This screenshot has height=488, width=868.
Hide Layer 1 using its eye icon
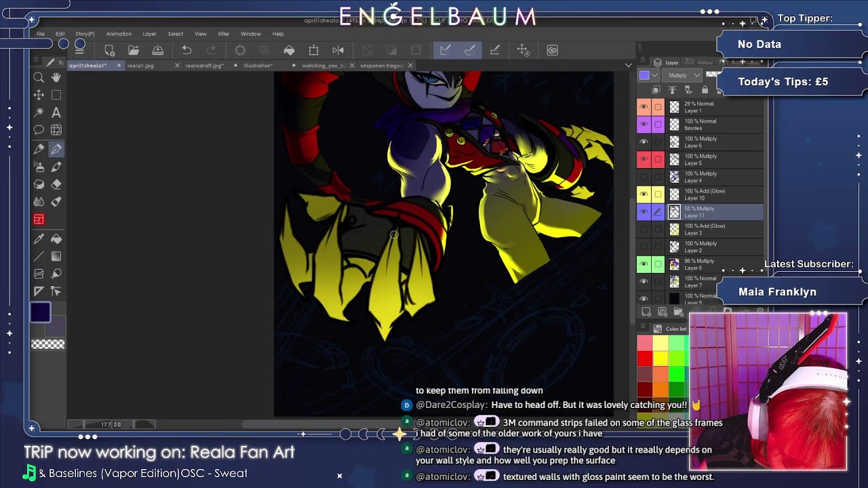point(644,107)
